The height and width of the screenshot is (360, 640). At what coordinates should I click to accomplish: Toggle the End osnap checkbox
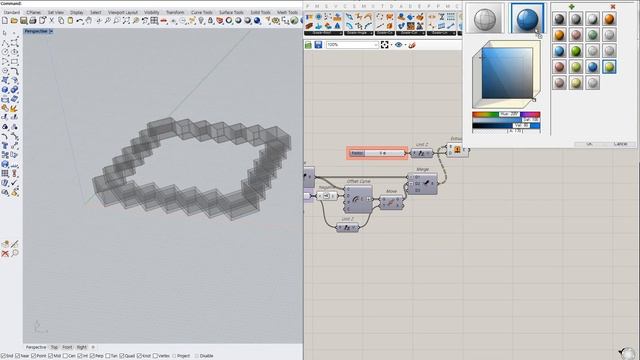(2, 356)
